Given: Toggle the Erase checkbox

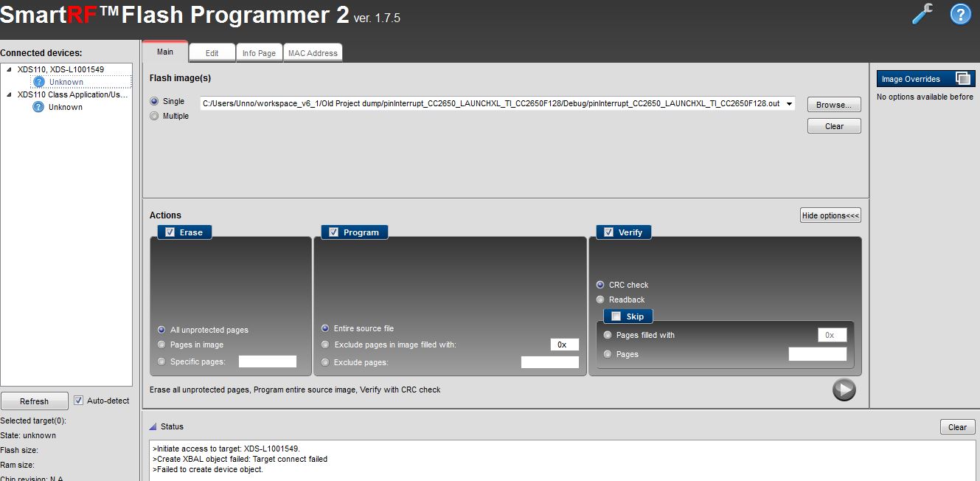Looking at the screenshot, I should pyautogui.click(x=170, y=232).
